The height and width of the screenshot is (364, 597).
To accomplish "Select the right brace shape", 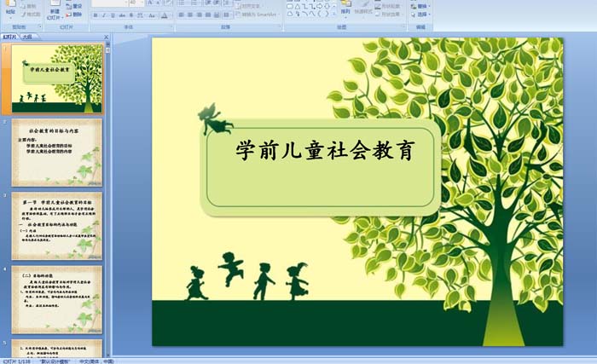I will [327, 14].
